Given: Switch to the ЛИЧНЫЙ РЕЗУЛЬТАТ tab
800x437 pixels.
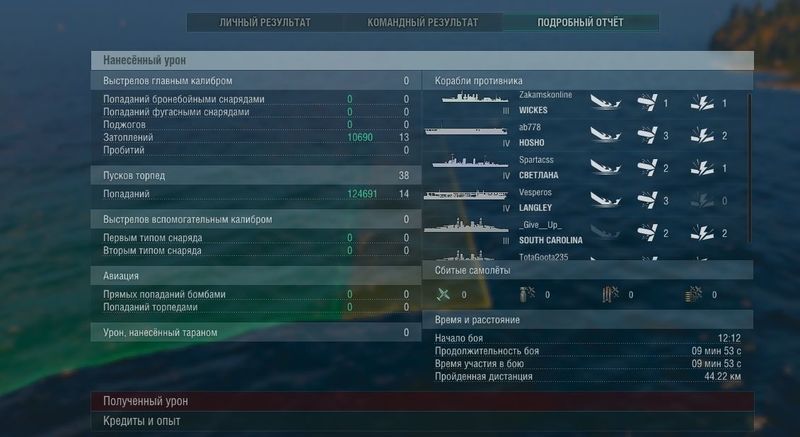Looking at the screenshot, I should 265,22.
